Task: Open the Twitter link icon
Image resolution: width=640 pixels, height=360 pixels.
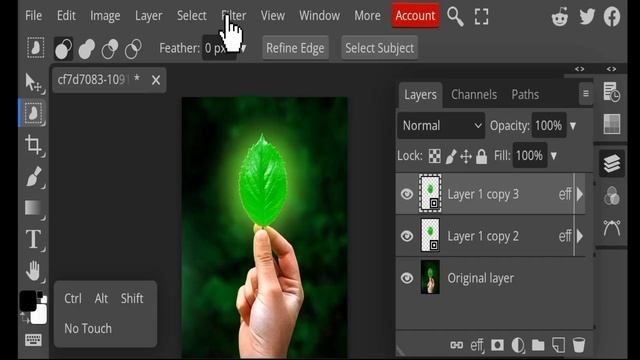Action: click(587, 17)
